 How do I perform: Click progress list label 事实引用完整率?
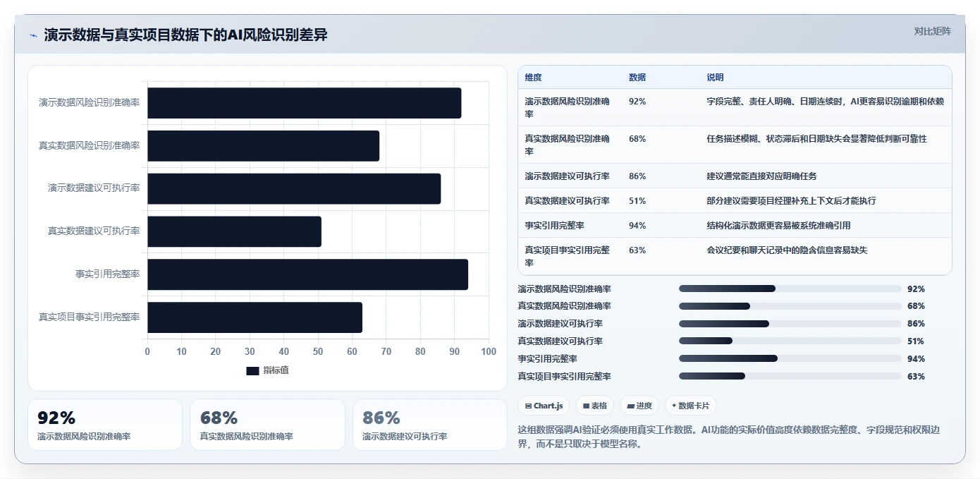point(548,358)
